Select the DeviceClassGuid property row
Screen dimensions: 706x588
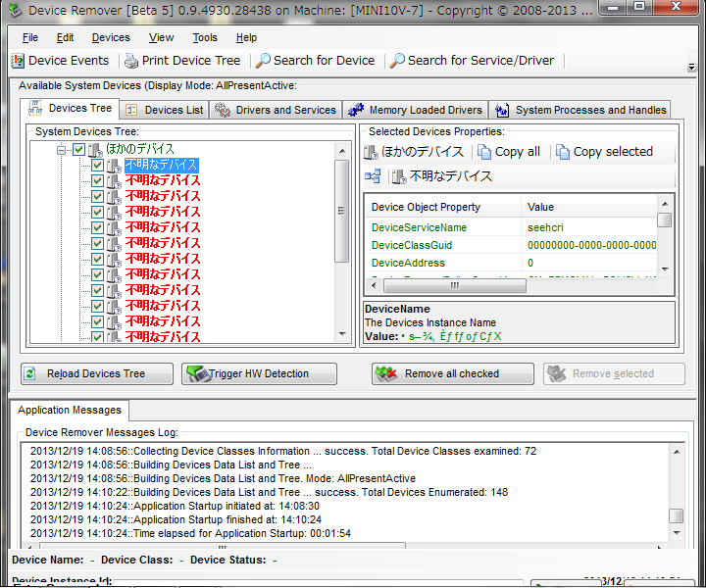(x=511, y=245)
